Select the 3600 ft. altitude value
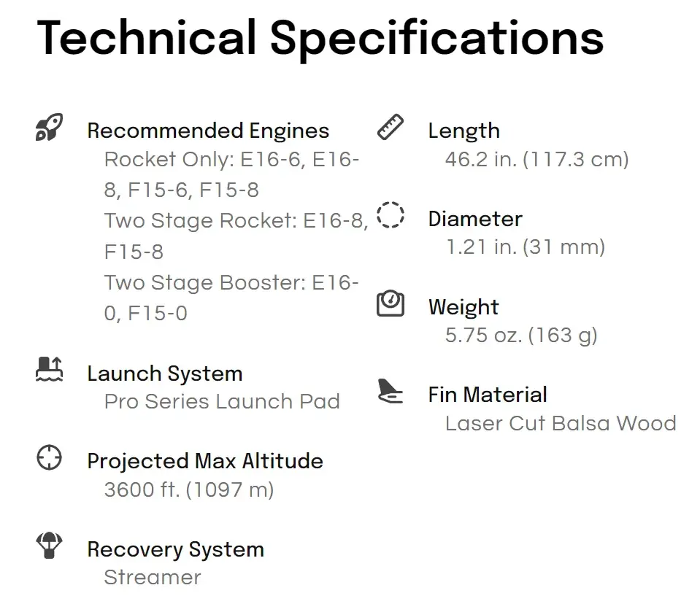700x612 pixels. click(189, 489)
